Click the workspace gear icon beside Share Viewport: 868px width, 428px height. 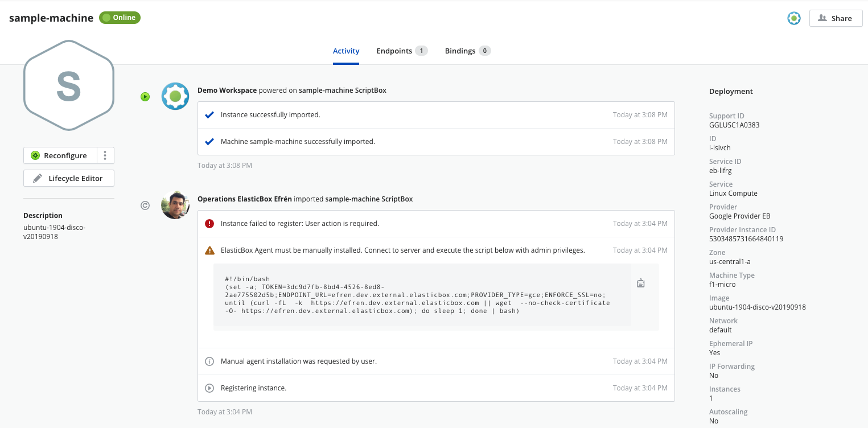(794, 18)
